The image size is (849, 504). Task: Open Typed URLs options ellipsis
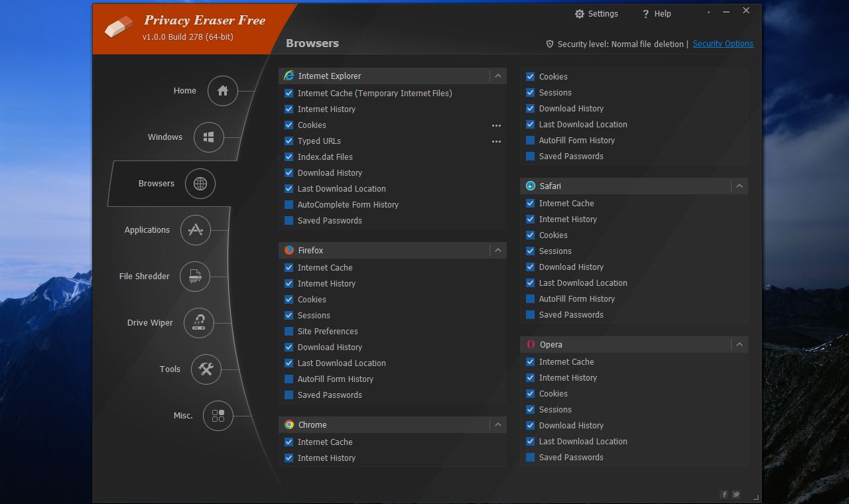[496, 141]
